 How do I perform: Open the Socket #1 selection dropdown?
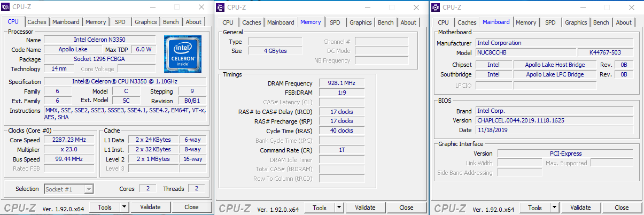pos(68,189)
